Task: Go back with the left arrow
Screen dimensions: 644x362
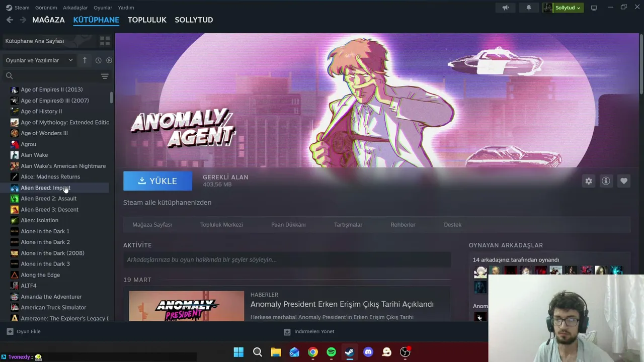Action: pos(10,20)
